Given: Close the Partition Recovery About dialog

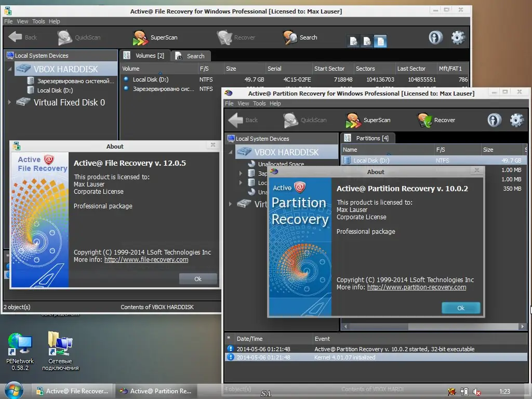Looking at the screenshot, I should tap(477, 170).
